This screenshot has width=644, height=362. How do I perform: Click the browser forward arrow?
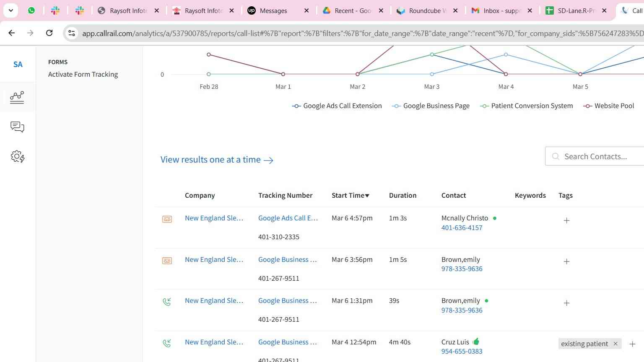pos(30,33)
